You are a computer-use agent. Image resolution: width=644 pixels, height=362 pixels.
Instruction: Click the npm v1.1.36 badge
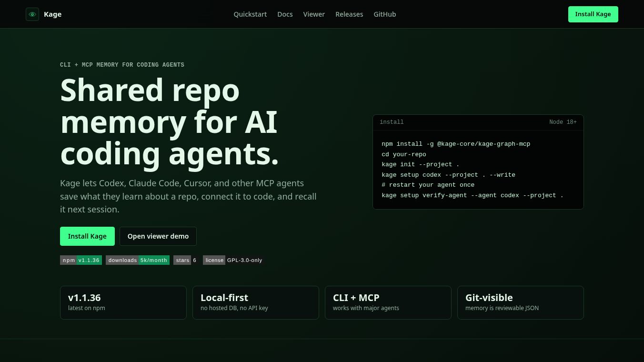pyautogui.click(x=81, y=260)
